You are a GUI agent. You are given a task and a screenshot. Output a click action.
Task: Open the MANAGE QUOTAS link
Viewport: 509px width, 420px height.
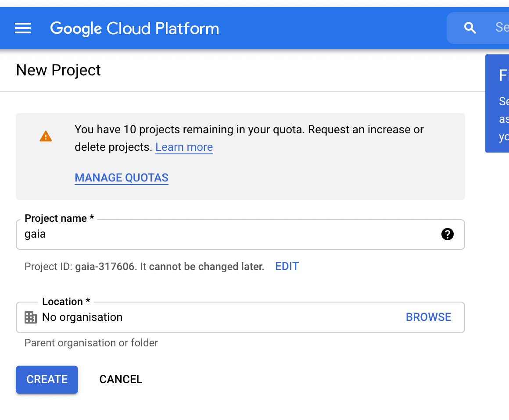122,178
